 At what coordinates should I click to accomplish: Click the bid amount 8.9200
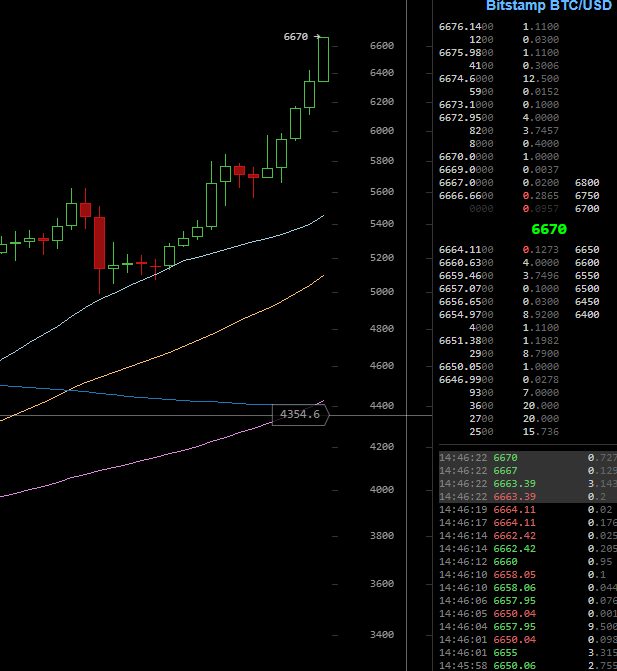[541, 315]
